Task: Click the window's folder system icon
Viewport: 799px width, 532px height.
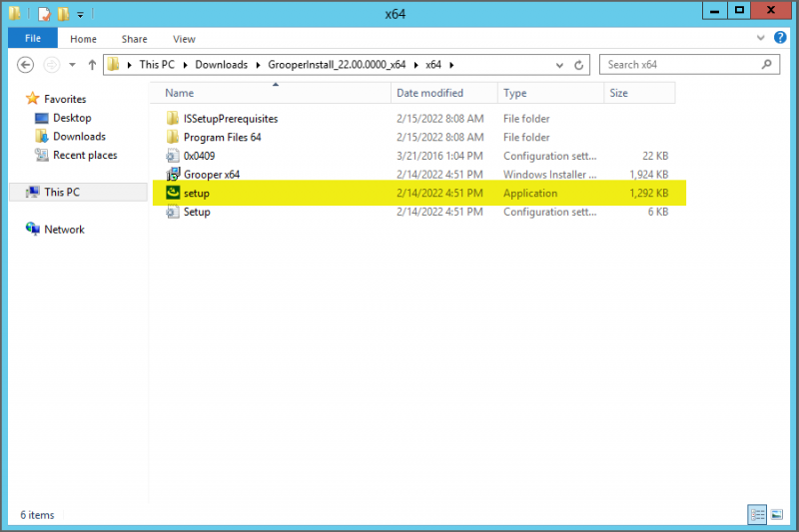Action: 15,13
